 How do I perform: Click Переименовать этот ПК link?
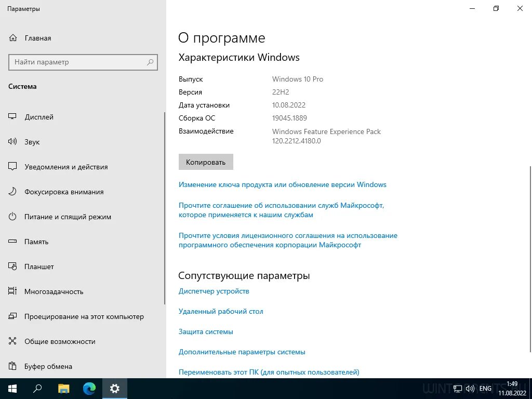coord(269,372)
